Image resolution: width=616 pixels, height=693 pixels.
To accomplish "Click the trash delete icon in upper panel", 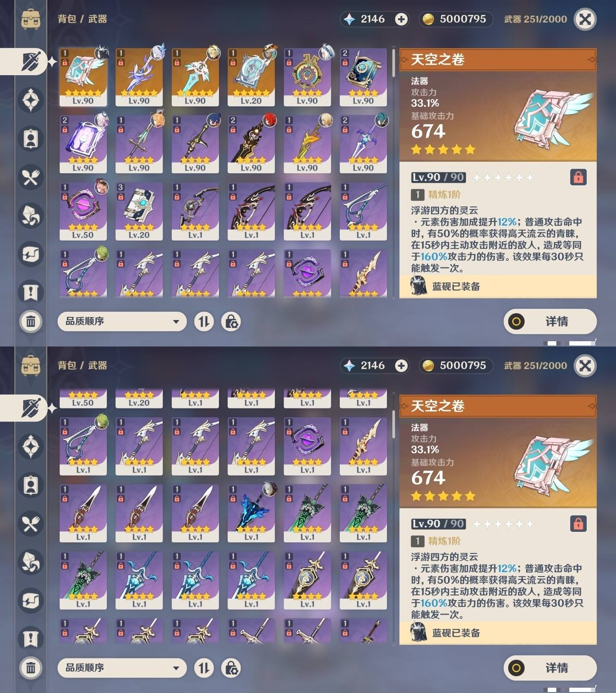I will [x=31, y=321].
